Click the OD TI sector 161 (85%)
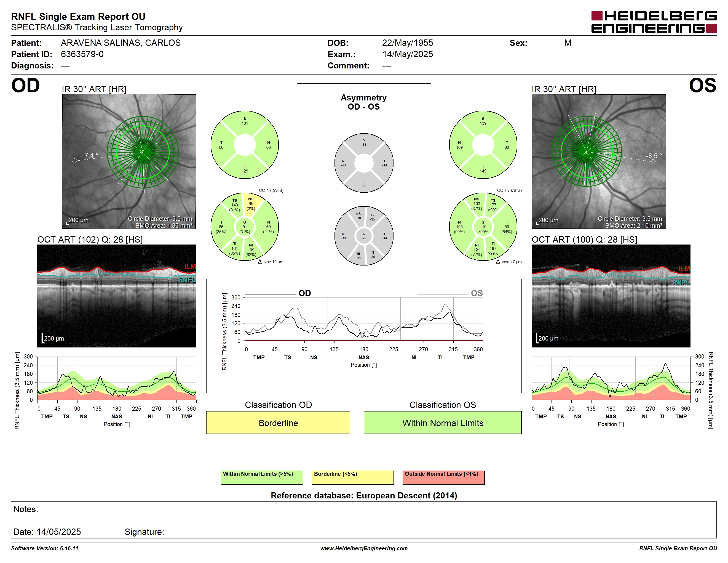The width and height of the screenshot is (728, 563). (235, 248)
